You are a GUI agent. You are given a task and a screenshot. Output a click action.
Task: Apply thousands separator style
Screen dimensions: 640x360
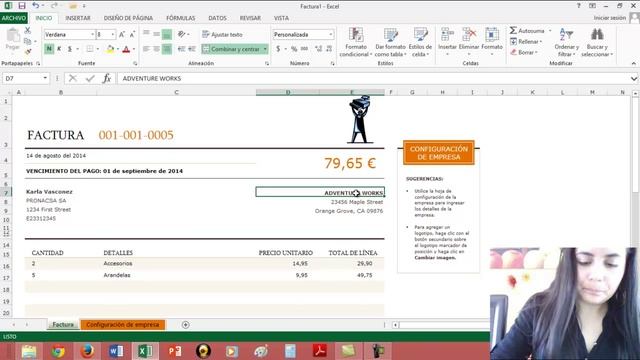(304, 49)
